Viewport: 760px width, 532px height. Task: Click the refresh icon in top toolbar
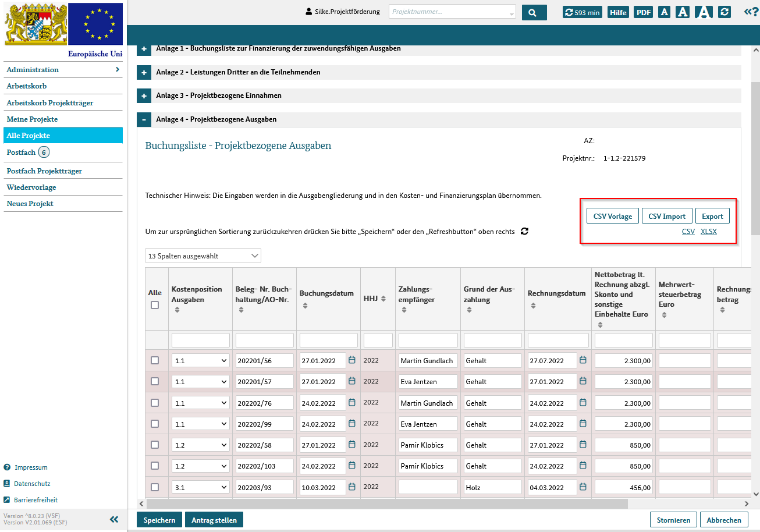point(724,12)
